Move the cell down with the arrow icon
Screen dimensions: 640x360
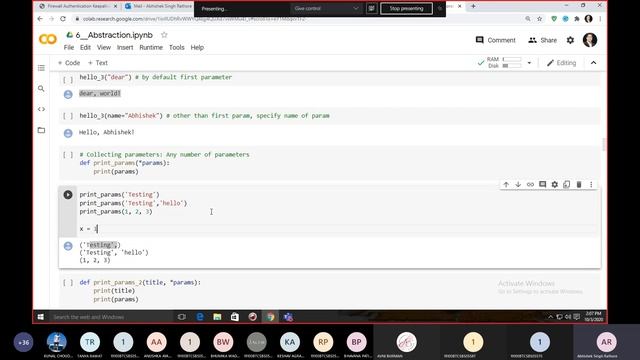(x=518, y=184)
